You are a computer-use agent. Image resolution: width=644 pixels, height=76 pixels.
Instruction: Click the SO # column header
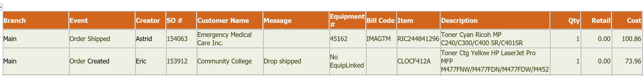181,20
